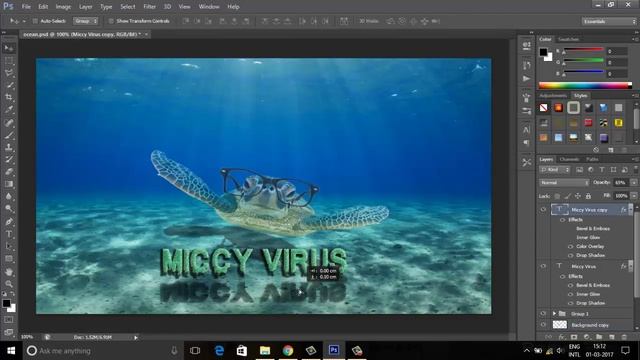Open the Character panel icon

527,130
